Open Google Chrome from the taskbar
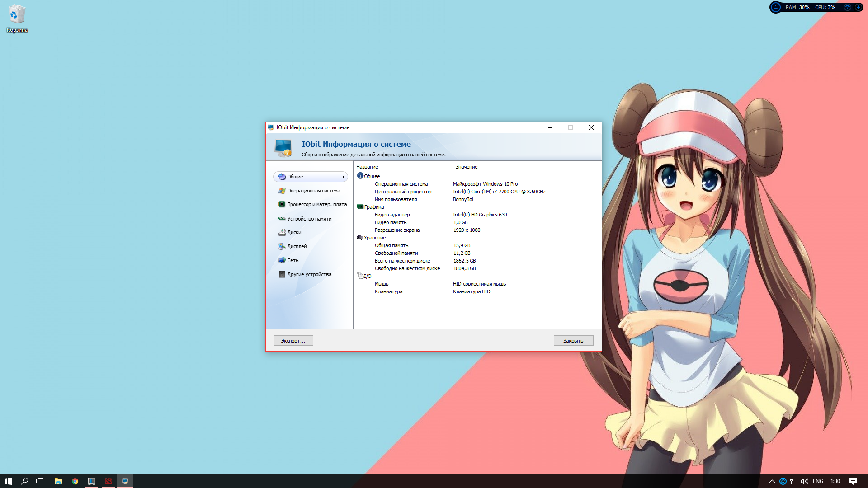 click(75, 481)
